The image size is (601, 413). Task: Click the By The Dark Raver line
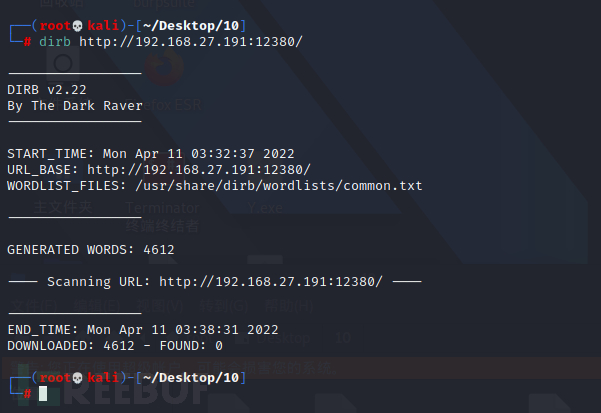pyautogui.click(x=75, y=105)
